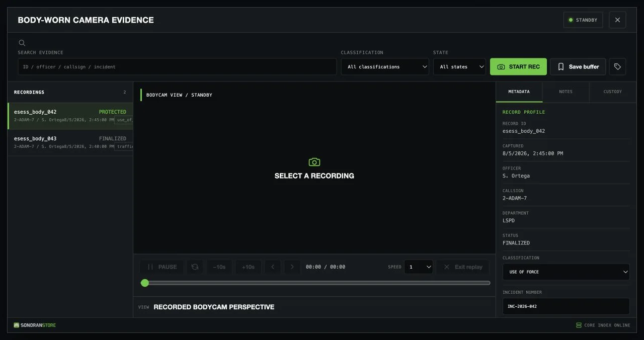
Task: Skip forward with the +10s button
Action: tap(248, 267)
